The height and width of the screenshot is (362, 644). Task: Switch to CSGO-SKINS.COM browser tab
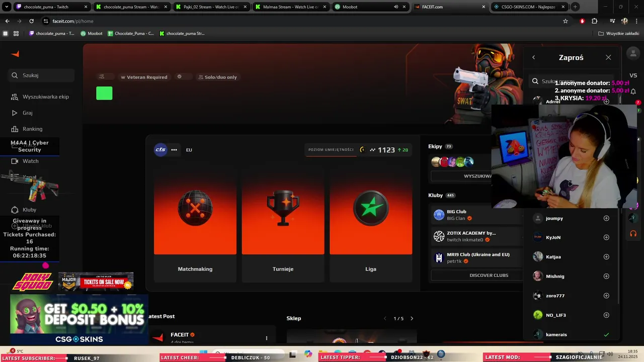click(x=529, y=7)
